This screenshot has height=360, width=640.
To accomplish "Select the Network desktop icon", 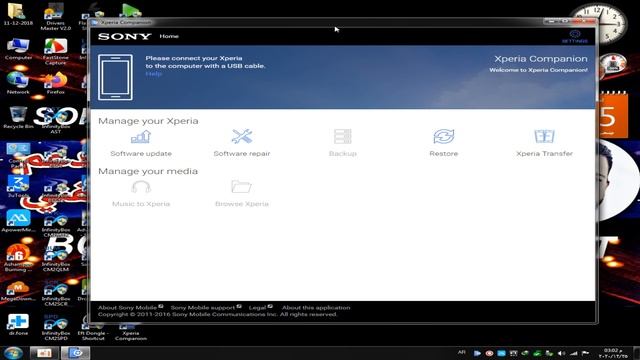I will pyautogui.click(x=18, y=83).
